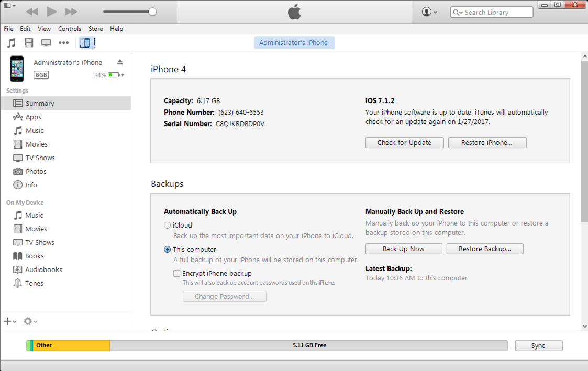Adjust the volume slider knob
This screenshot has height=371, width=588.
pos(152,12)
